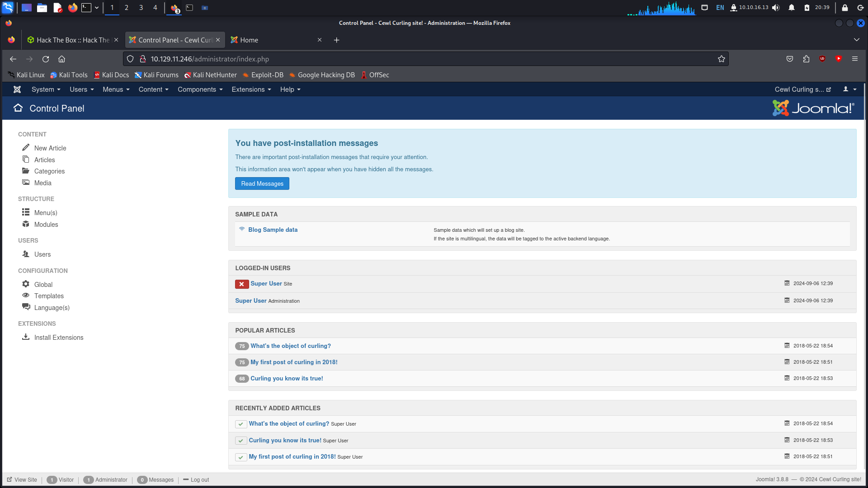868x488 pixels.
Task: Click the View Site footer link
Action: 22,480
